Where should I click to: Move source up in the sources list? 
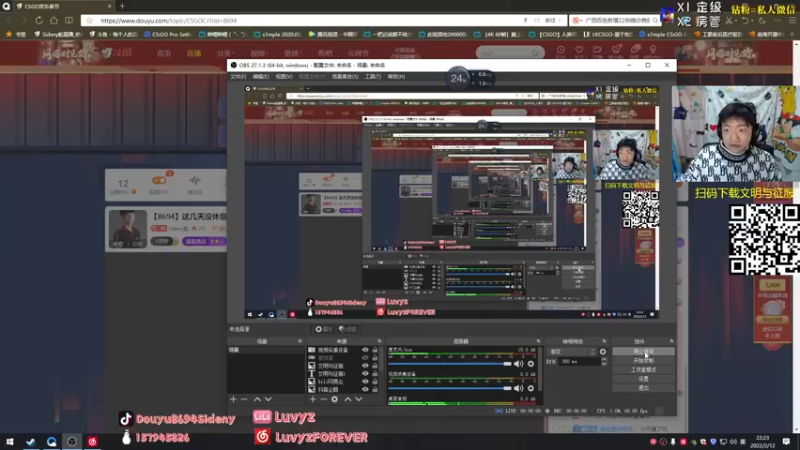(348, 399)
